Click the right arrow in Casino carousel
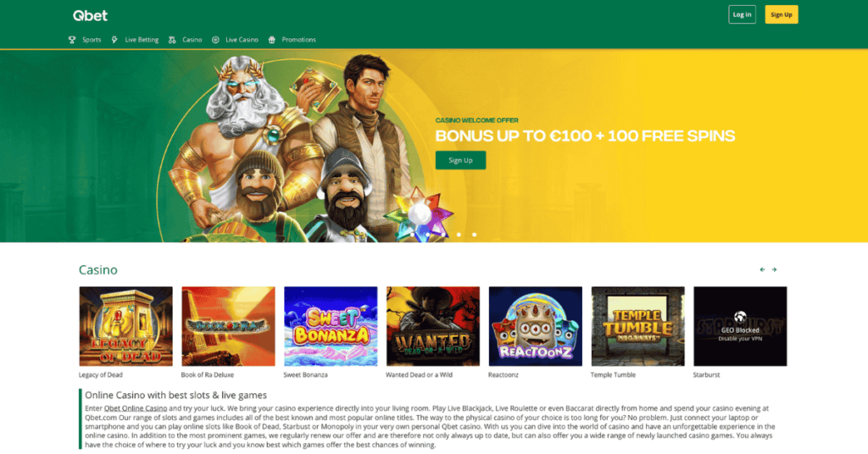868x454 pixels. (x=775, y=270)
